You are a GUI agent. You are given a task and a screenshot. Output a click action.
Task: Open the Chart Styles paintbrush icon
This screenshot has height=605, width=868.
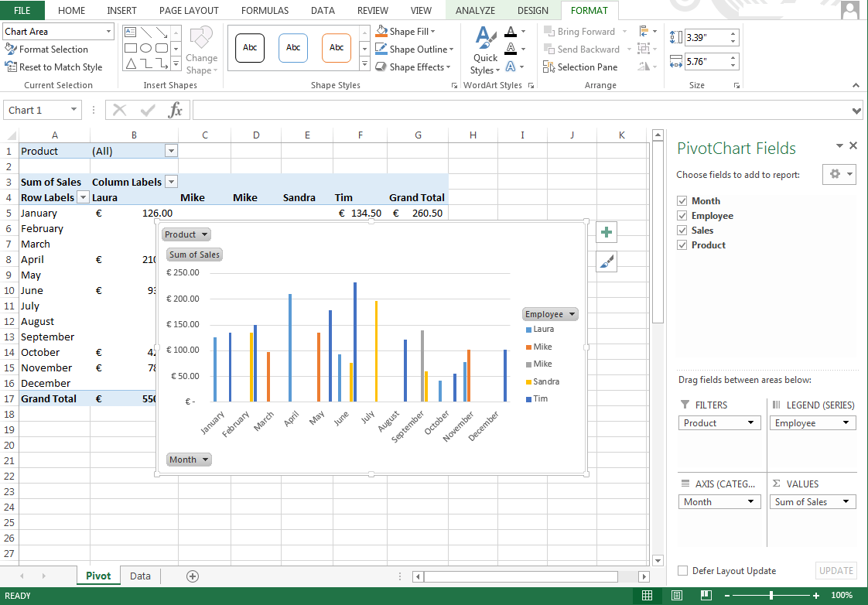(607, 262)
